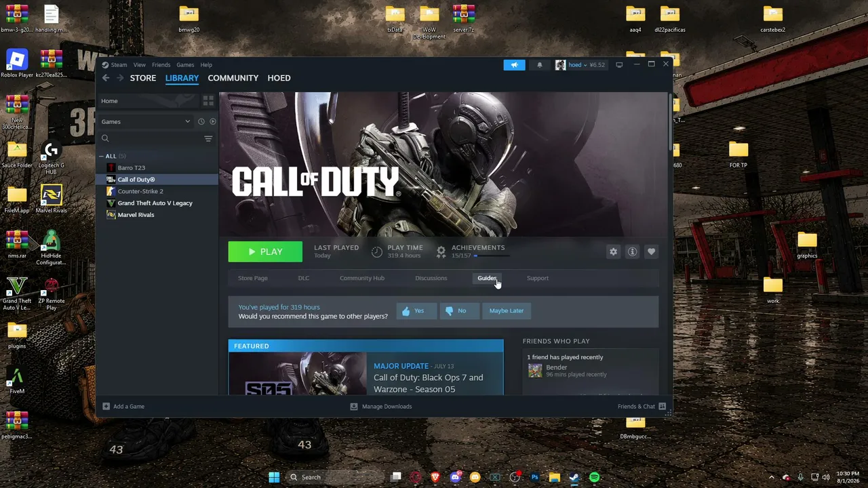
Task: Open the Community Hub link
Action: pos(362,278)
